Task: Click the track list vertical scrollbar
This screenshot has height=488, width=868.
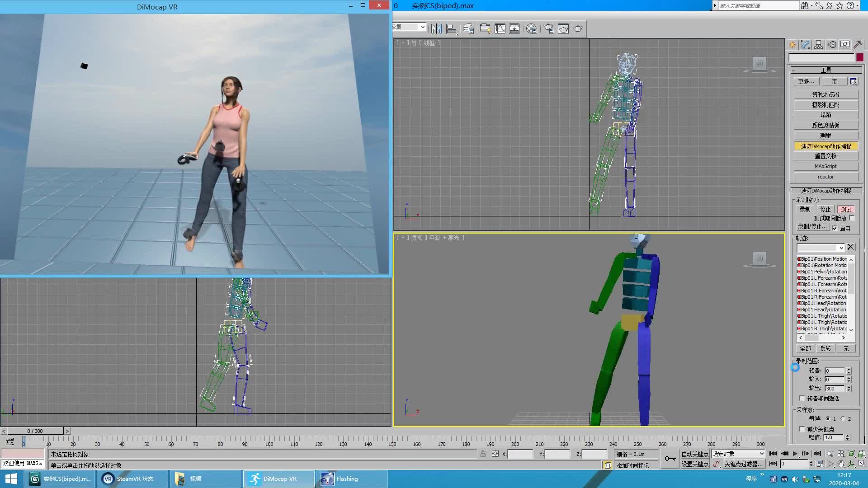Action: 851,294
